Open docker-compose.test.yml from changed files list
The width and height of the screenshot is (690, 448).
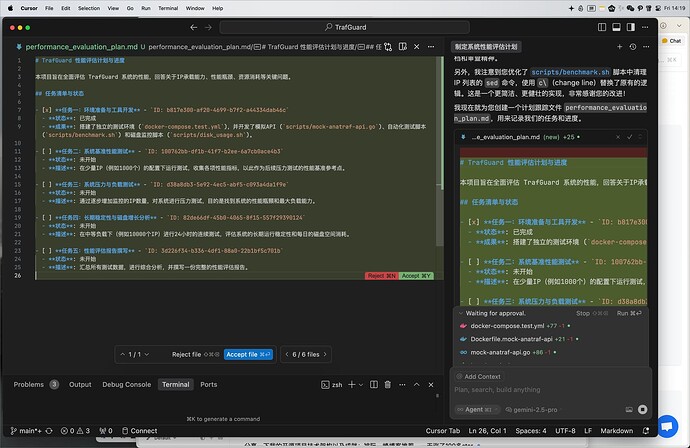coord(507,326)
